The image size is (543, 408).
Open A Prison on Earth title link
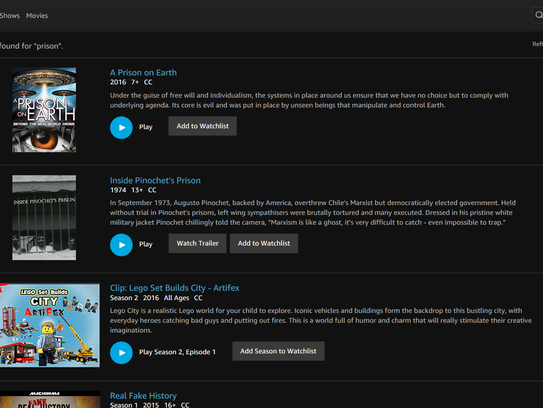(143, 73)
